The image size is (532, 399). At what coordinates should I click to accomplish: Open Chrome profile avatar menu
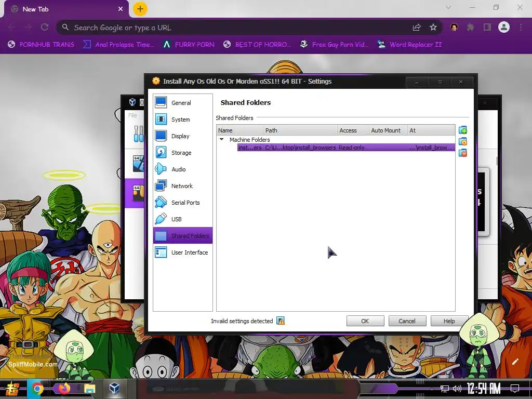point(504,27)
